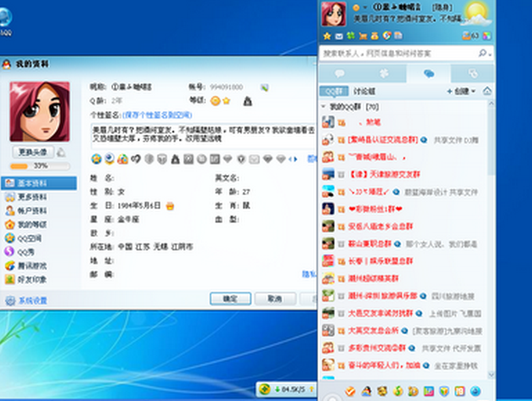This screenshot has width=532, height=401.
Task: Click the home icon beside the create button
Action: tap(487, 91)
